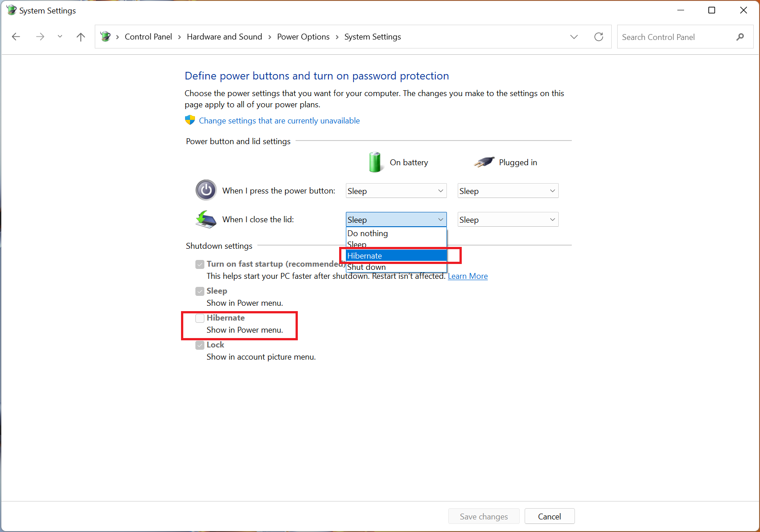Image resolution: width=760 pixels, height=532 pixels.
Task: Expand the address bar history dropdown
Action: [x=574, y=37]
